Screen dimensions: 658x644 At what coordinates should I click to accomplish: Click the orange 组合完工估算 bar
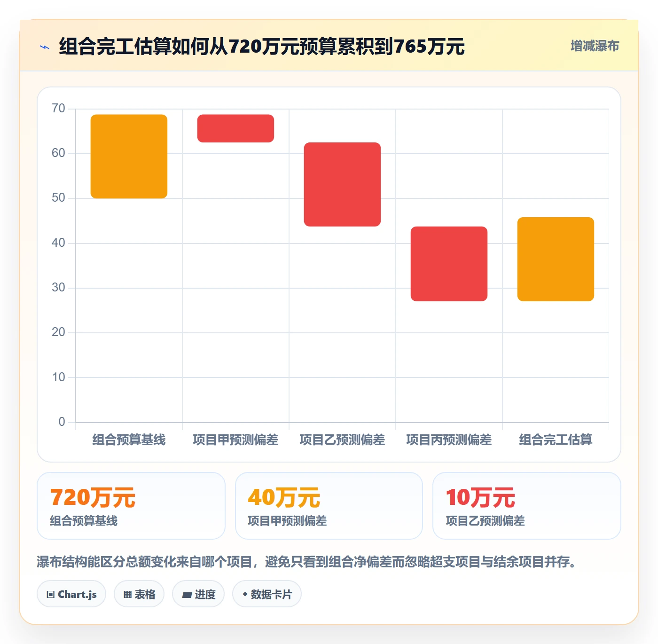556,259
